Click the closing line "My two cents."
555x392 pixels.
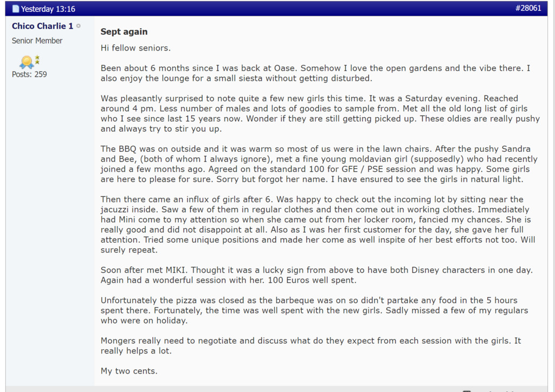129,371
